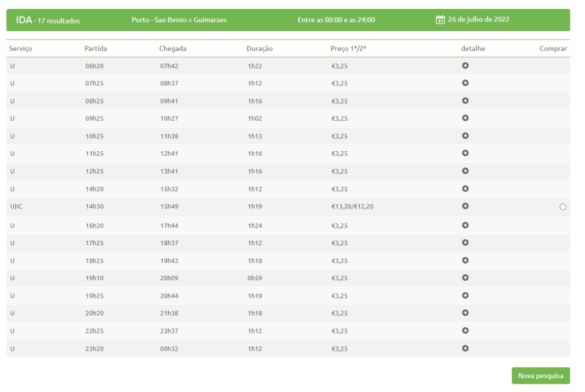
Task: Open details for the 20h20 train
Action: [465, 313]
